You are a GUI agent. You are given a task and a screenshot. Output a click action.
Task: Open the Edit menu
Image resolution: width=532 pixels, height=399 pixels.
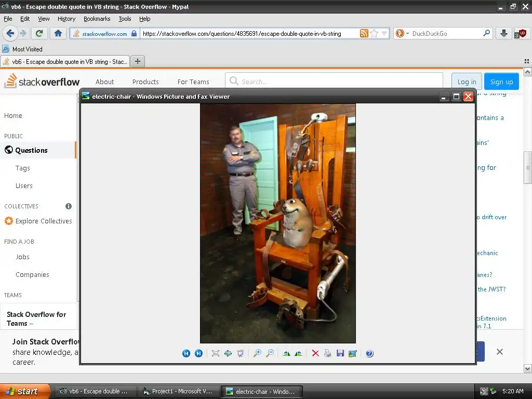click(25, 19)
